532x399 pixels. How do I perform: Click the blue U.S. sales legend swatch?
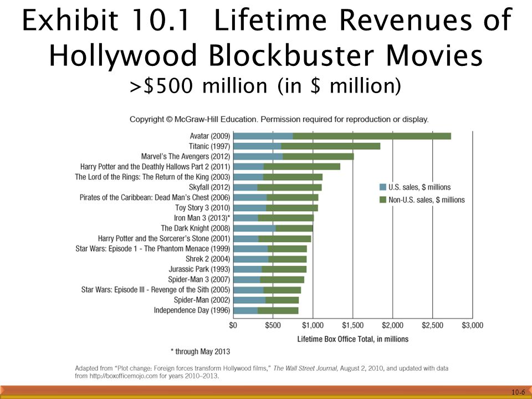coord(383,187)
